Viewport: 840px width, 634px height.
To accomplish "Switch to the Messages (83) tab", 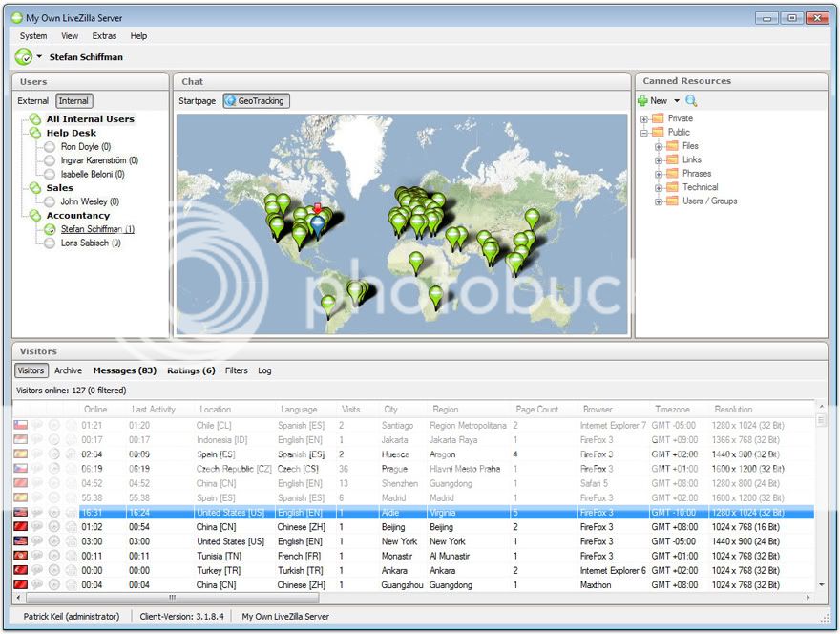I will (124, 370).
